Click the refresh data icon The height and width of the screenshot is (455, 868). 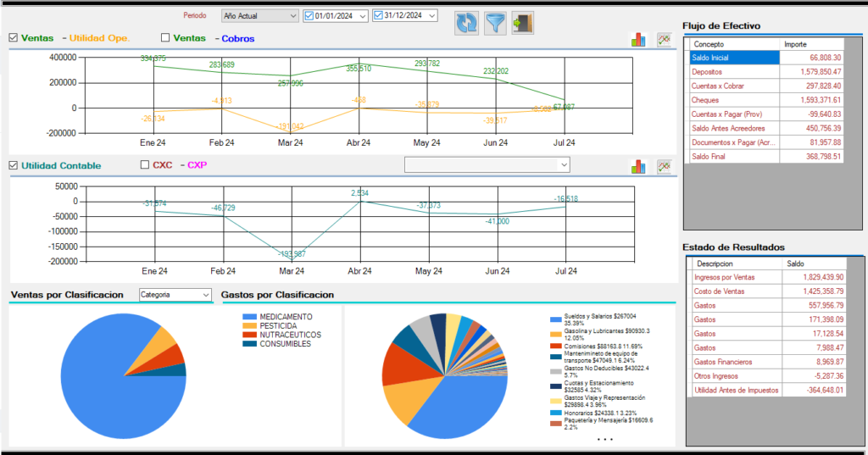pyautogui.click(x=466, y=24)
